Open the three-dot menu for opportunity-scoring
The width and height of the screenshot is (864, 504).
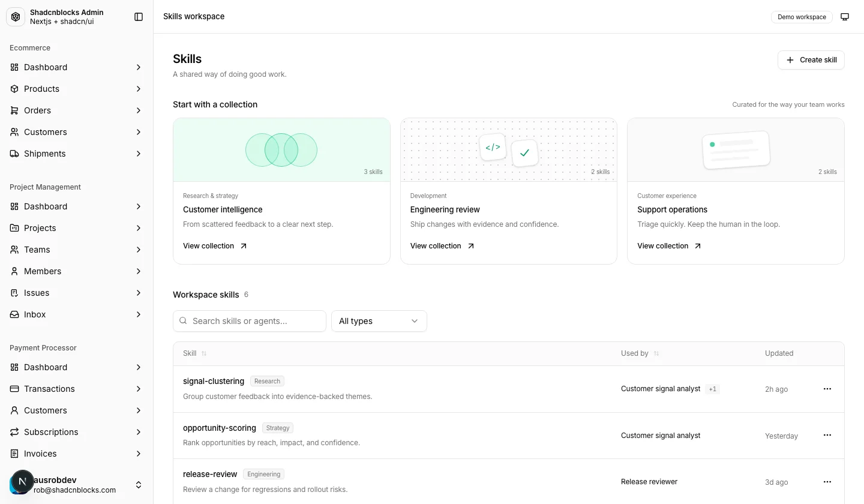pos(827,435)
